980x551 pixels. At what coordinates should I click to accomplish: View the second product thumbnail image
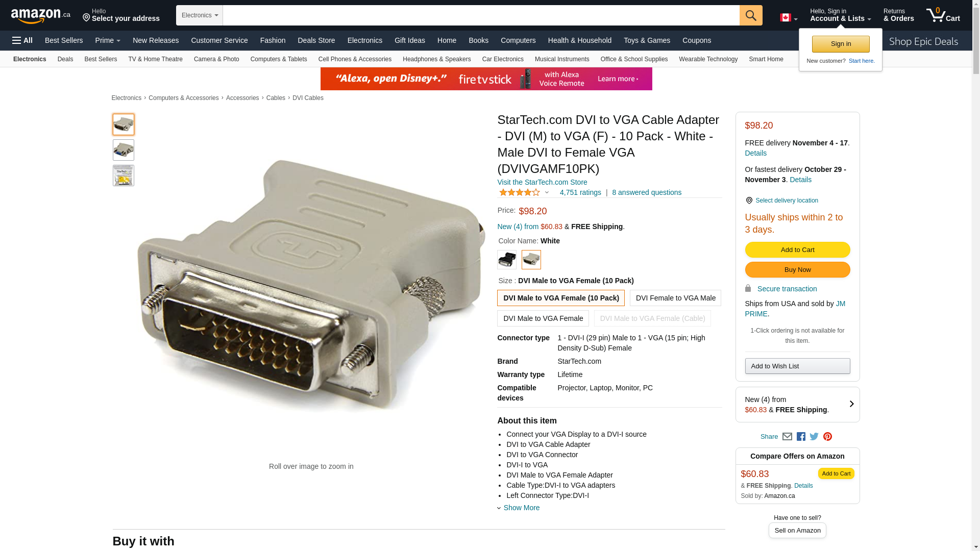click(124, 150)
